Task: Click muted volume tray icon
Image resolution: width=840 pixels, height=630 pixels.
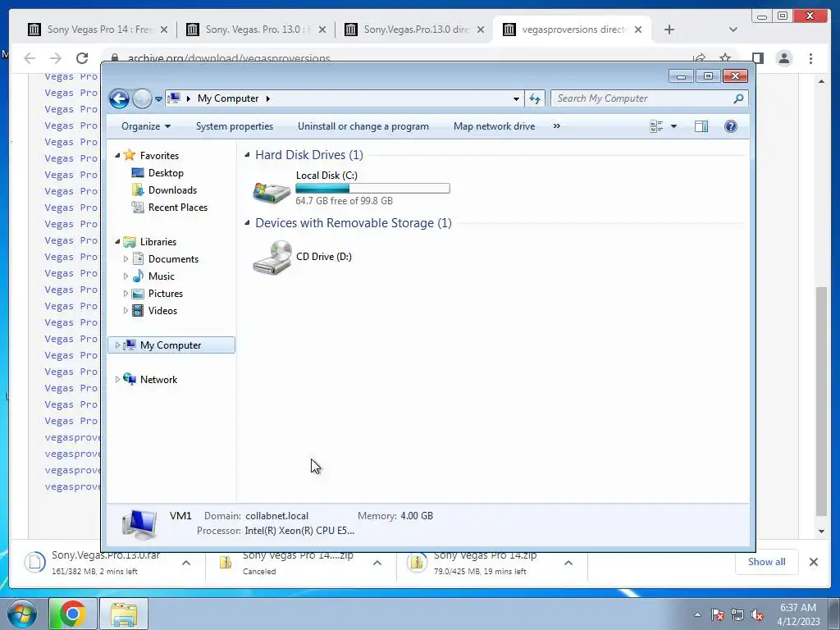Action: coord(757,615)
